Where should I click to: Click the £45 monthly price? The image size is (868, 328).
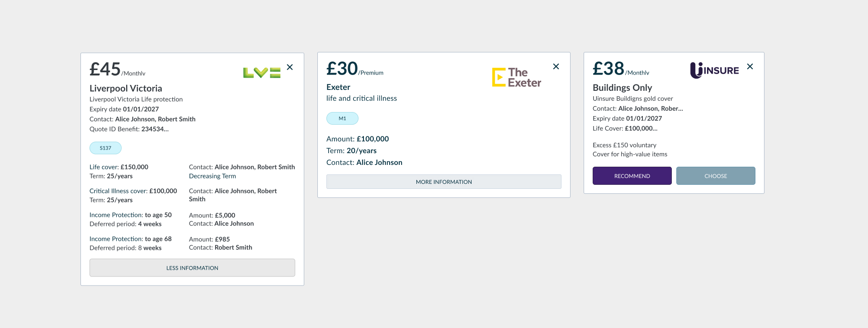click(105, 70)
